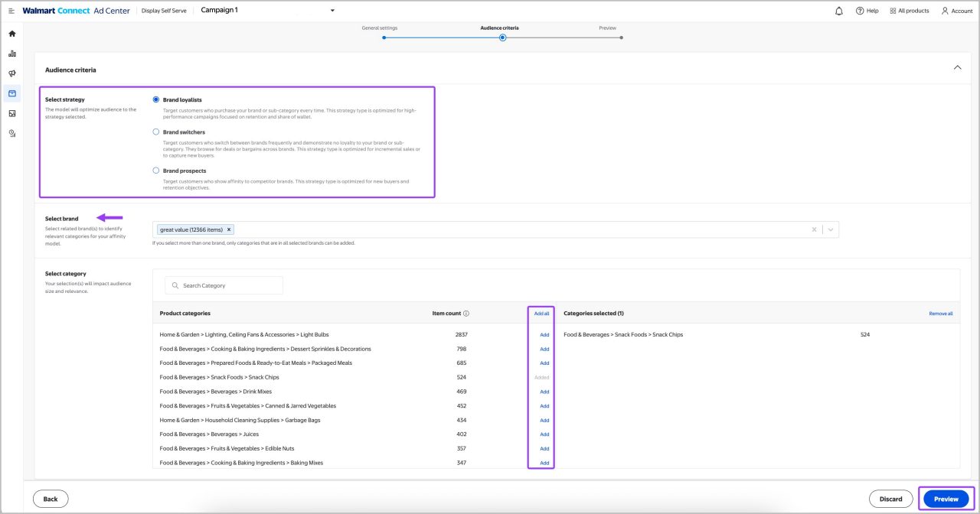Click the Item count info icon
Image resolution: width=980 pixels, height=514 pixels.
[466, 314]
